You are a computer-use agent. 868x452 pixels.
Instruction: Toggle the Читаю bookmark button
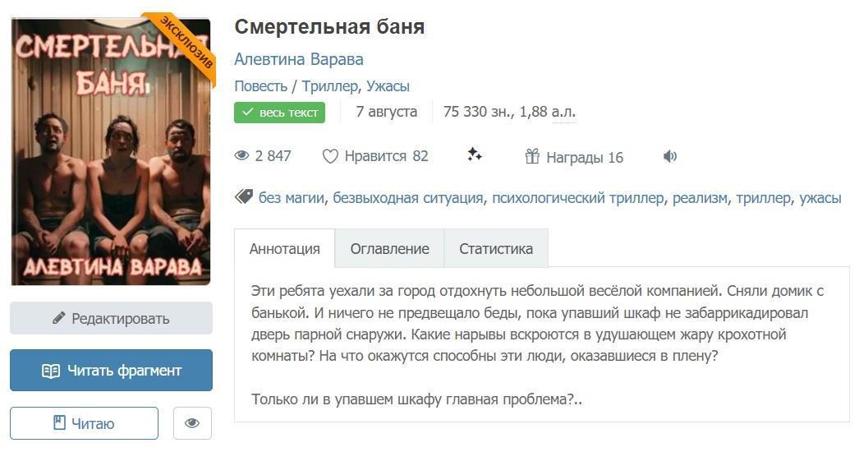tap(84, 423)
